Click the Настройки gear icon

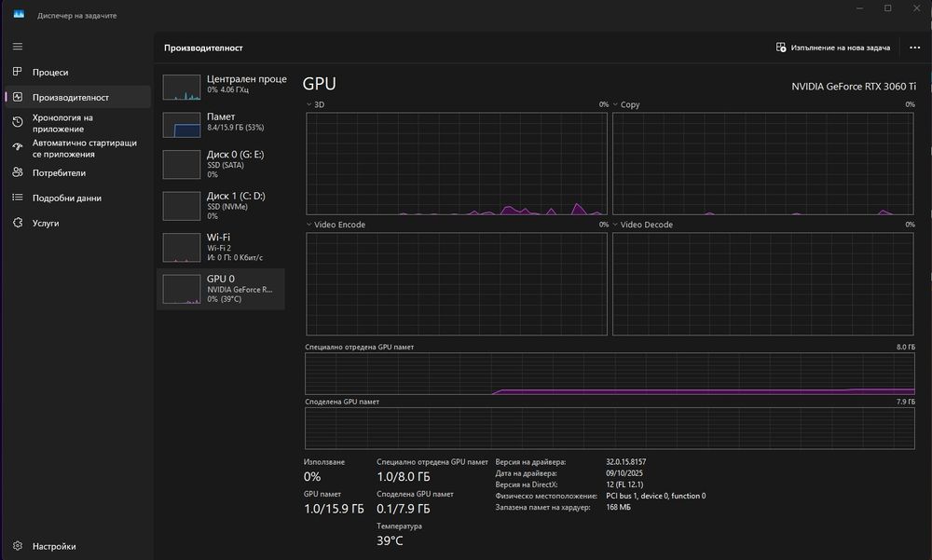click(18, 546)
